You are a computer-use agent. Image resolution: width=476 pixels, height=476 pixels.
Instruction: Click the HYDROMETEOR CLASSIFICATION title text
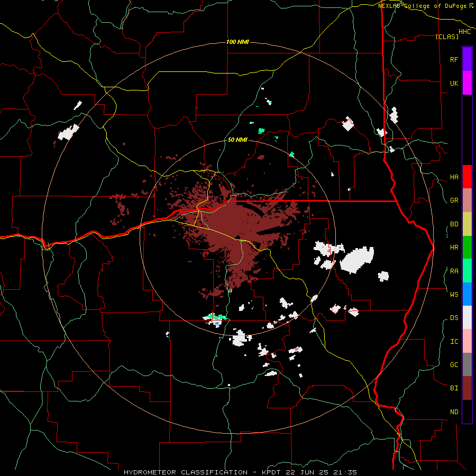[186, 472]
